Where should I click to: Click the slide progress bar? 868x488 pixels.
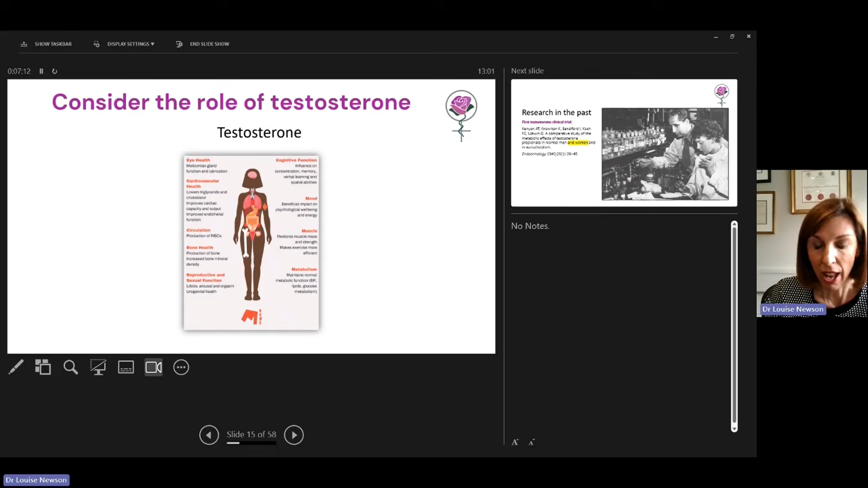click(251, 443)
